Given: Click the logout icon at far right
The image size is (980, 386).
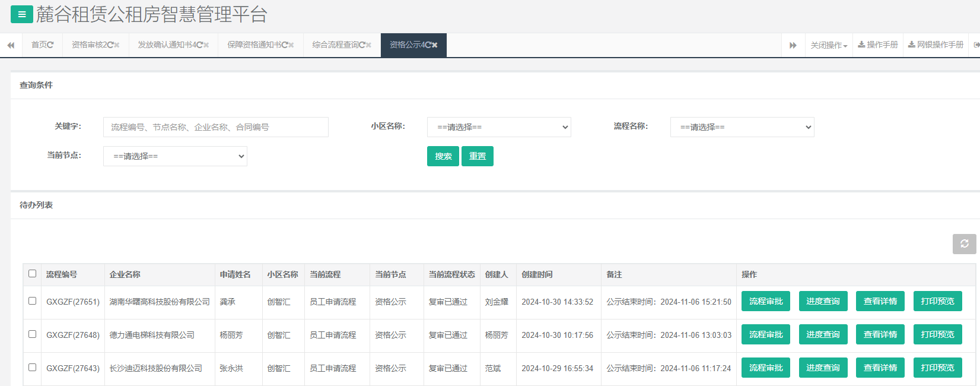Looking at the screenshot, I should [x=976, y=45].
